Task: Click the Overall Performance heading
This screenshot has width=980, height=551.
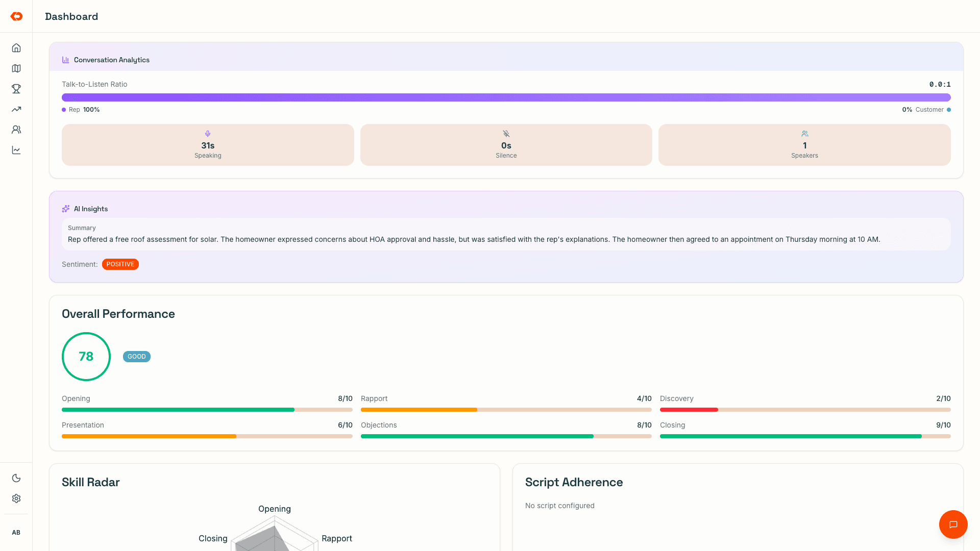Action: [x=118, y=314]
